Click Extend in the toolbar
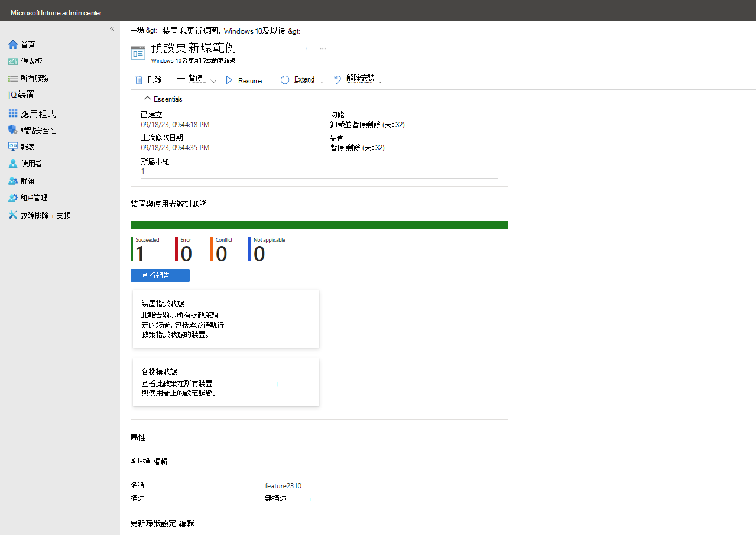The image size is (756, 535). pyautogui.click(x=297, y=80)
